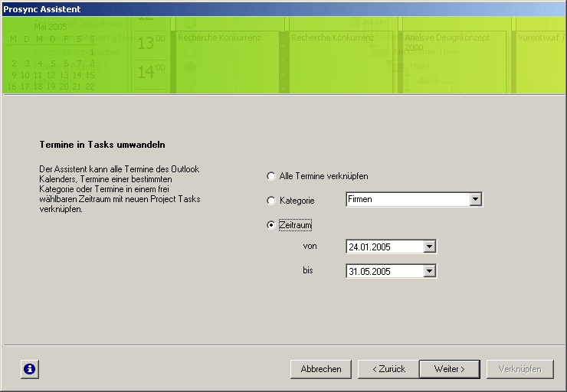567x392 pixels.
Task: Click 'Weiter >' to continue
Action: [449, 369]
